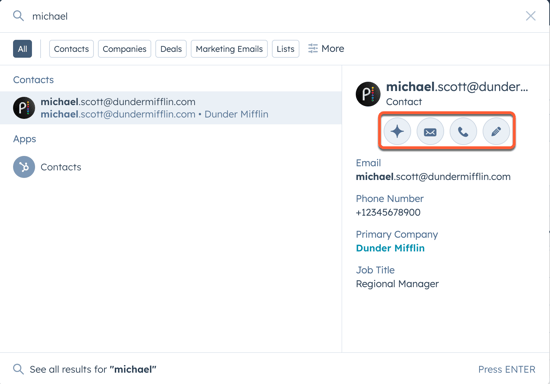This screenshot has height=384, width=550.
Task: Click the envelope email action icon
Action: [430, 132]
